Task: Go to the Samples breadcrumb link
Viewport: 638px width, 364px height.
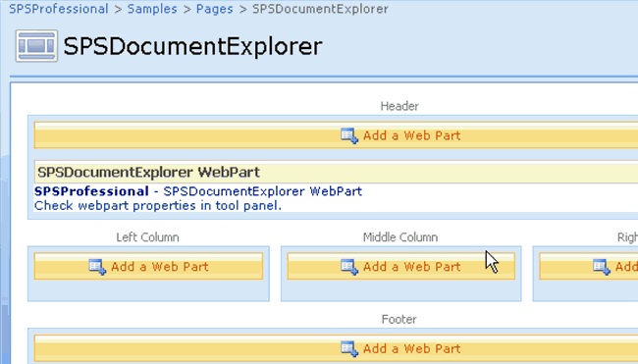Action: pyautogui.click(x=152, y=9)
